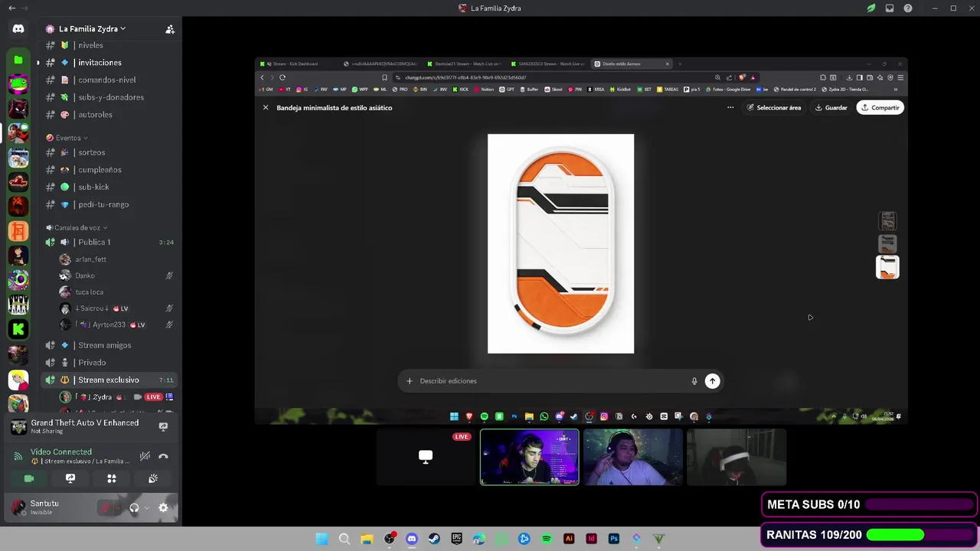
Task: Join the Publica 1 voice channel
Action: [x=109, y=242]
